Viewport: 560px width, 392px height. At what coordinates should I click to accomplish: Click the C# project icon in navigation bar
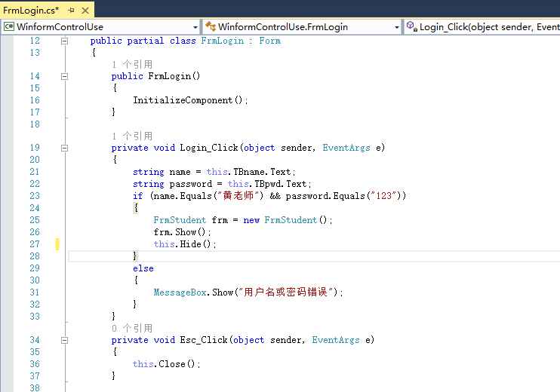(9, 26)
